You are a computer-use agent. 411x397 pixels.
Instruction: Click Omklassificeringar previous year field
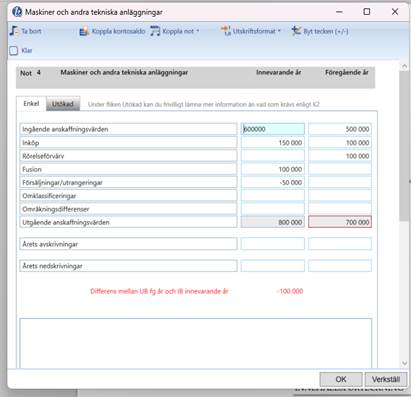[340, 196]
